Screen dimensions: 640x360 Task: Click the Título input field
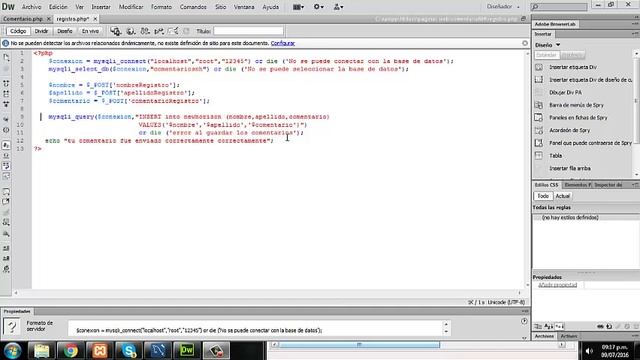point(248,31)
